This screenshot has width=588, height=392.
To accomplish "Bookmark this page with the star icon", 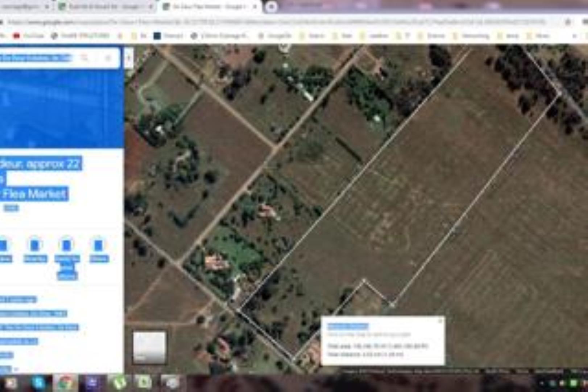I will pyautogui.click(x=568, y=22).
